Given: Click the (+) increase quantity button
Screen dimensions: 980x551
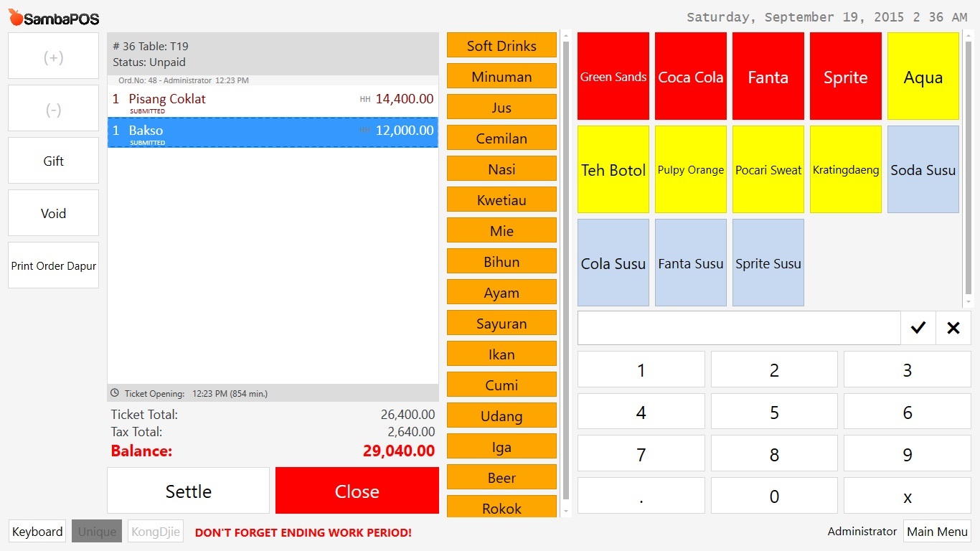Looking at the screenshot, I should 53,56.
